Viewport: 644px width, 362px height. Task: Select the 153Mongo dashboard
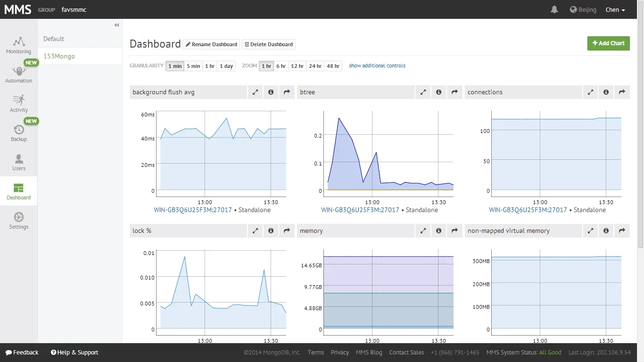tap(58, 56)
